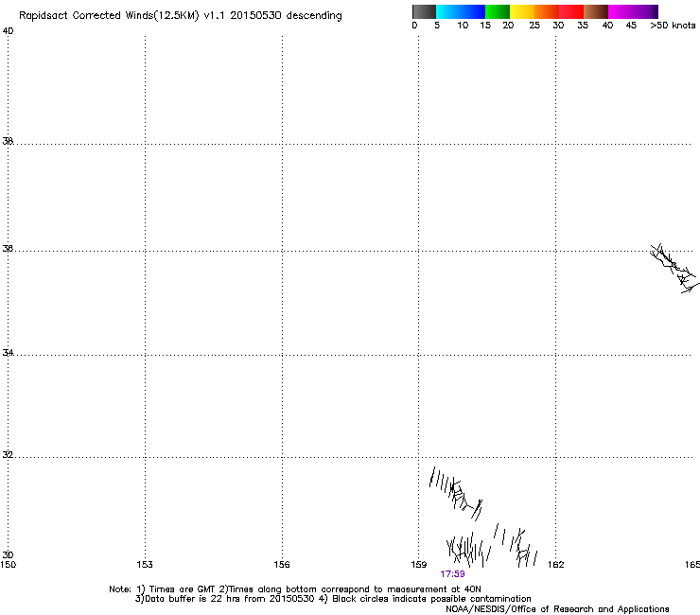Click the wind barbs above the 17:59 label
The image size is (700, 615).
pyautogui.click(x=467, y=549)
